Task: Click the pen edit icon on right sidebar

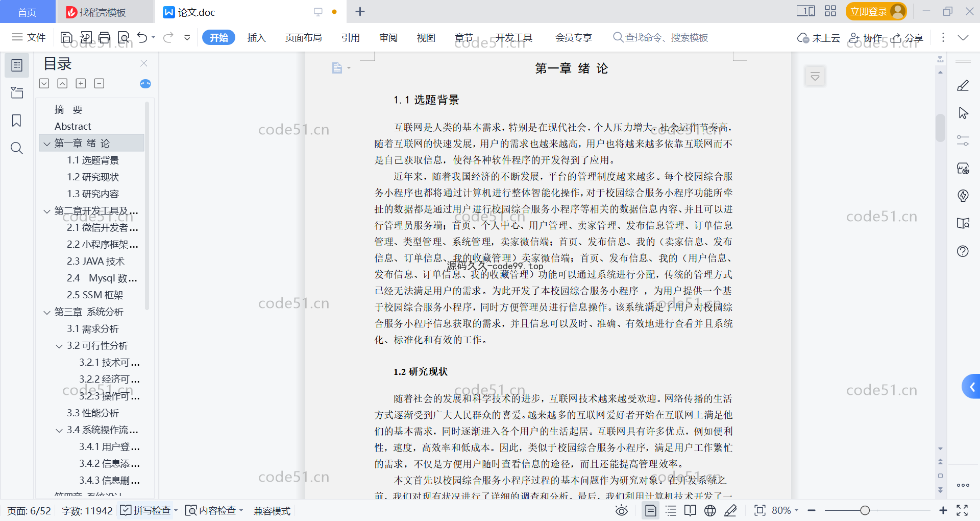Action: click(x=963, y=85)
